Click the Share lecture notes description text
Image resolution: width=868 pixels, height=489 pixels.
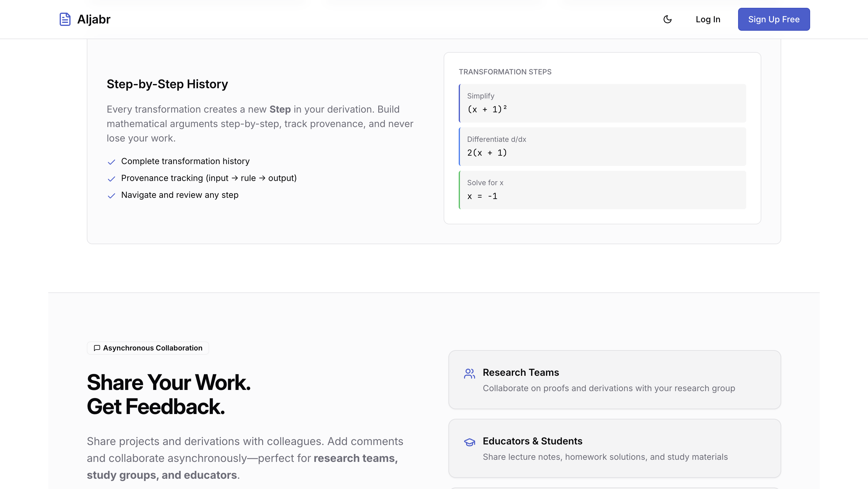(605, 457)
